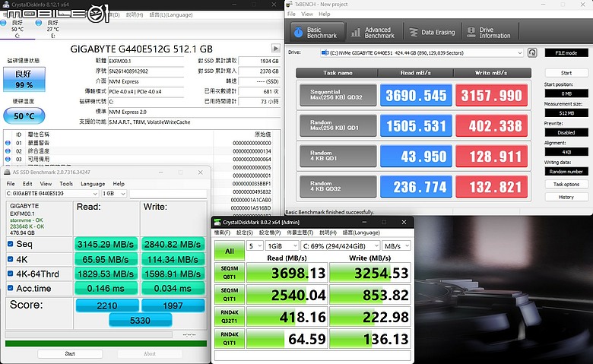Open TxBENCH View menu
This screenshot has width=593, height=364.
point(307,14)
